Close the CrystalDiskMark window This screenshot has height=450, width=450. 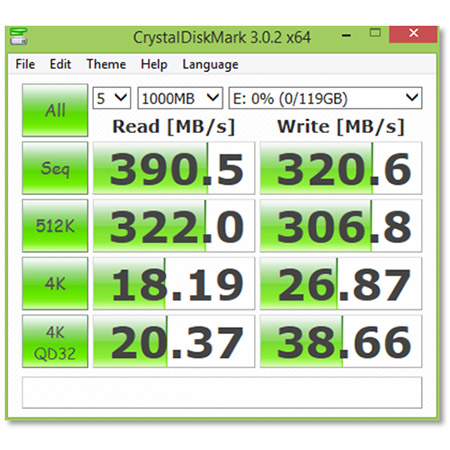click(413, 34)
